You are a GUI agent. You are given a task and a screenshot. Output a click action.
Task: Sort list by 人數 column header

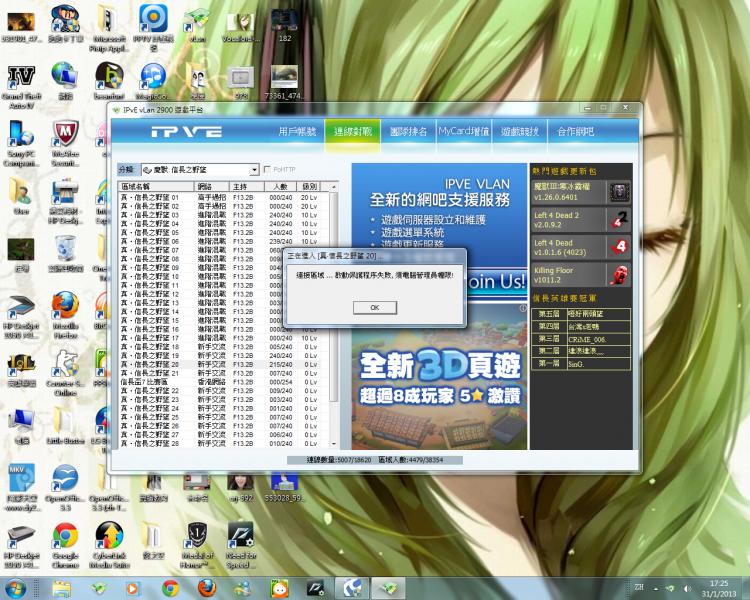click(x=279, y=187)
